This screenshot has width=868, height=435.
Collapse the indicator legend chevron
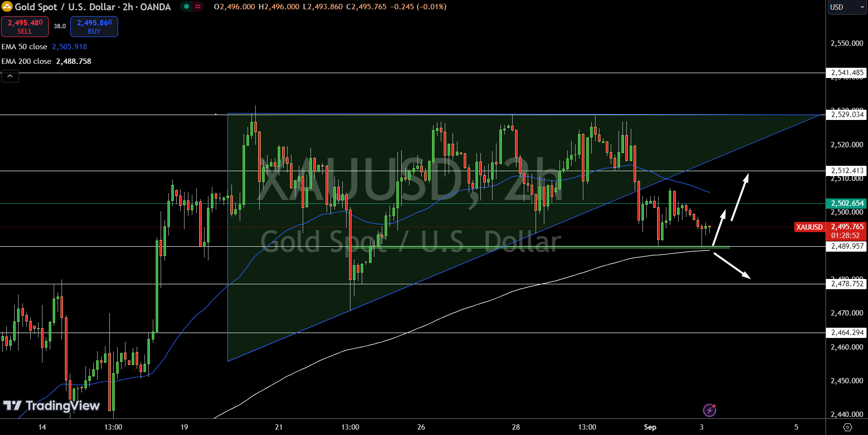(x=10, y=76)
